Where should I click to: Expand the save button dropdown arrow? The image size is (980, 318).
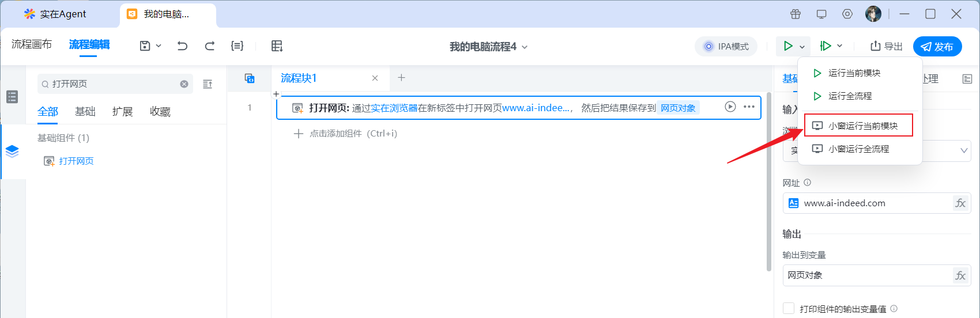[159, 46]
